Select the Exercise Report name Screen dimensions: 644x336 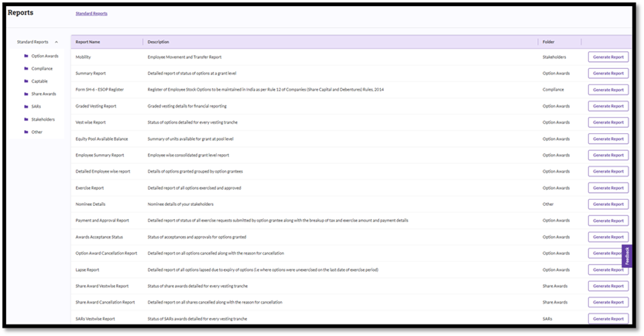pyautogui.click(x=90, y=187)
